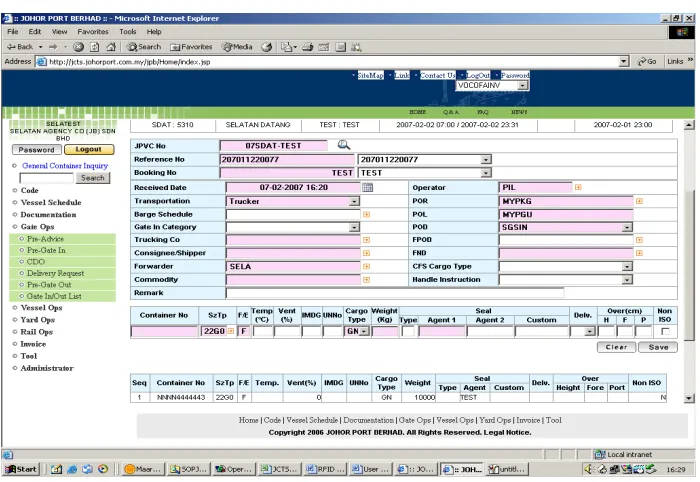This screenshot has height=482, width=700.
Task: Click the JPVC No magnifier search icon
Action: (x=344, y=145)
